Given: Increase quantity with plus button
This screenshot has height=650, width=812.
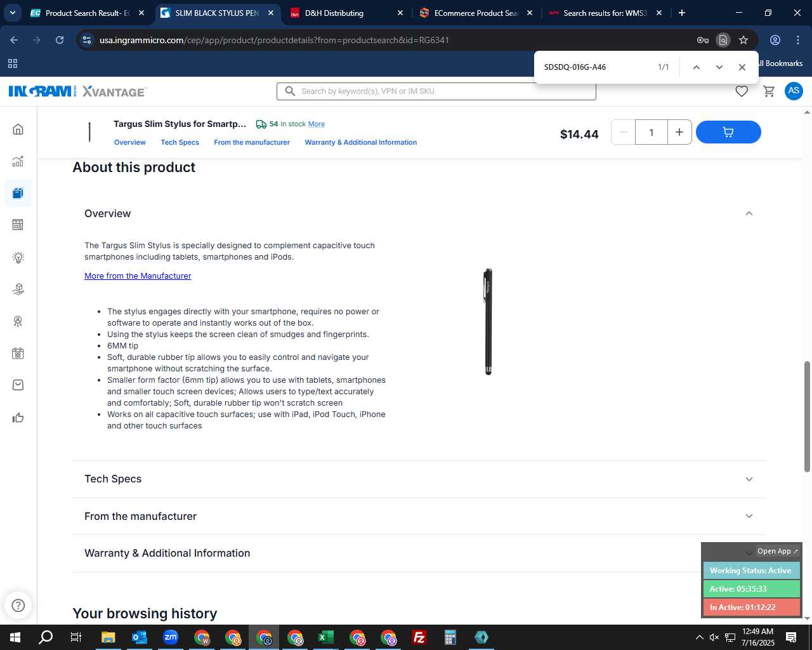Looking at the screenshot, I should pyautogui.click(x=679, y=132).
